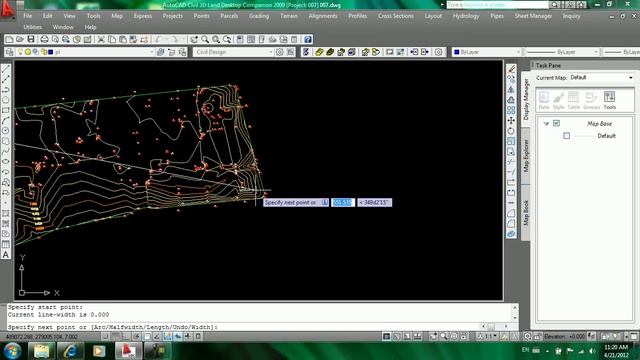Toggle layer on/off lightbulb icon
Screen dimensions: 640x360
(20, 52)
